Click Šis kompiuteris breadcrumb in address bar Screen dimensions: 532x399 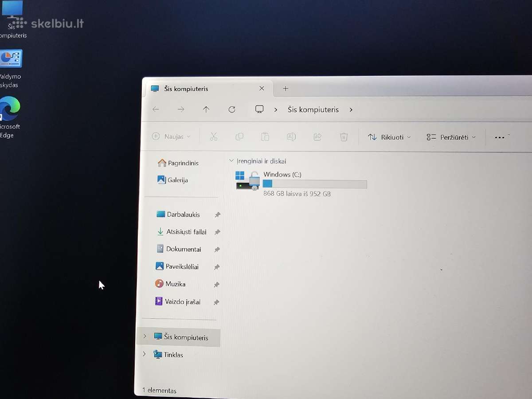coord(313,110)
